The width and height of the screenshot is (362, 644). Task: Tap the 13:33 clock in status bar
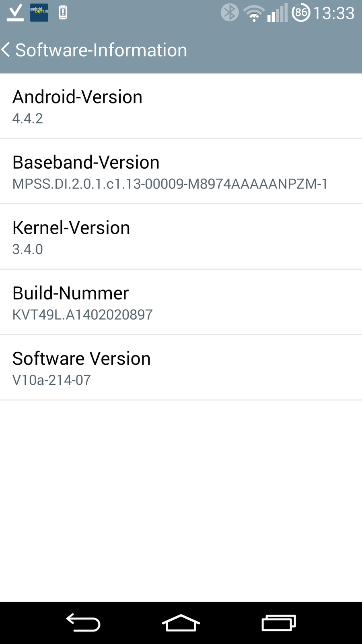[334, 13]
